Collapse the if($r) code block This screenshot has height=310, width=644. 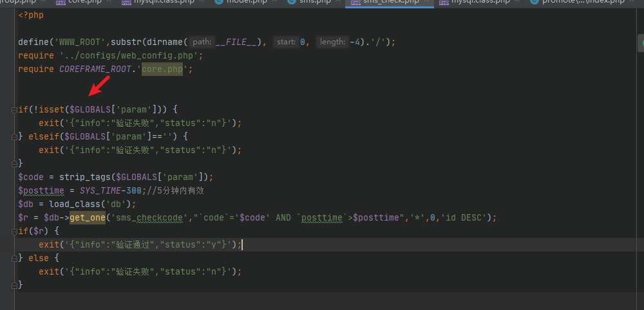coord(14,232)
